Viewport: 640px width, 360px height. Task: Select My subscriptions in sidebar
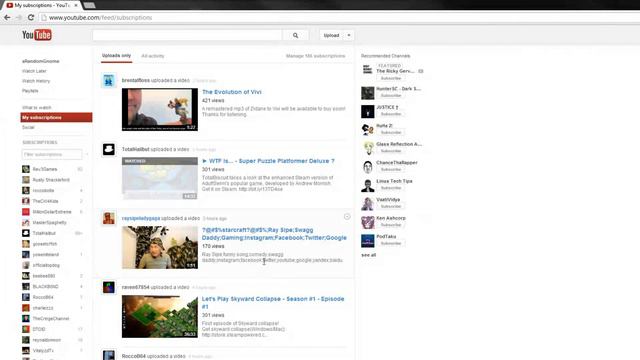(x=56, y=118)
